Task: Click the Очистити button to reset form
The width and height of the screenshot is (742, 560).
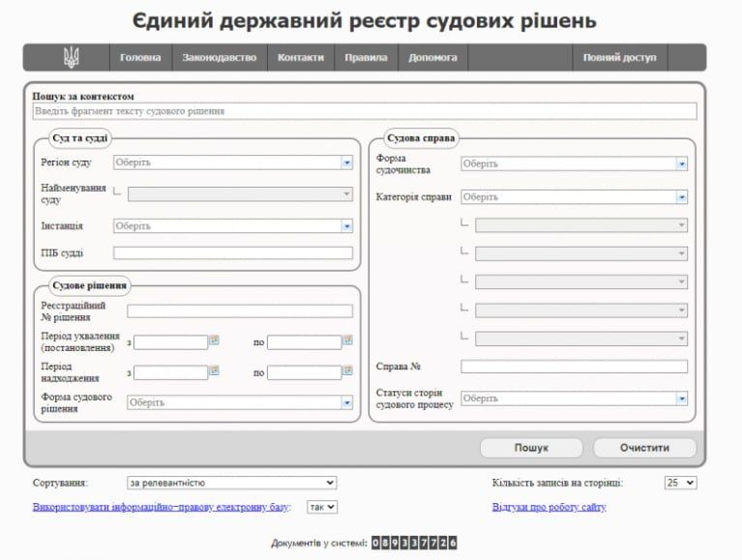Action: (x=644, y=448)
